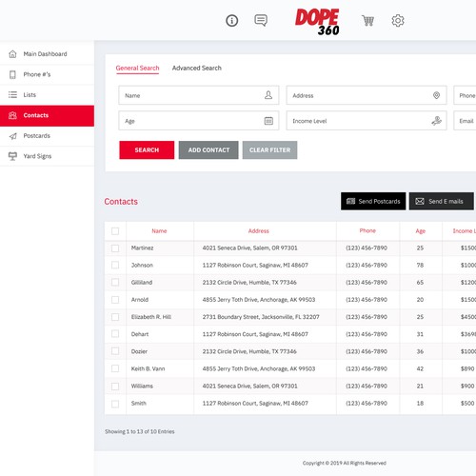Click the money hand icon in Income Level field
Screen dimensions: 476x476
(x=436, y=121)
